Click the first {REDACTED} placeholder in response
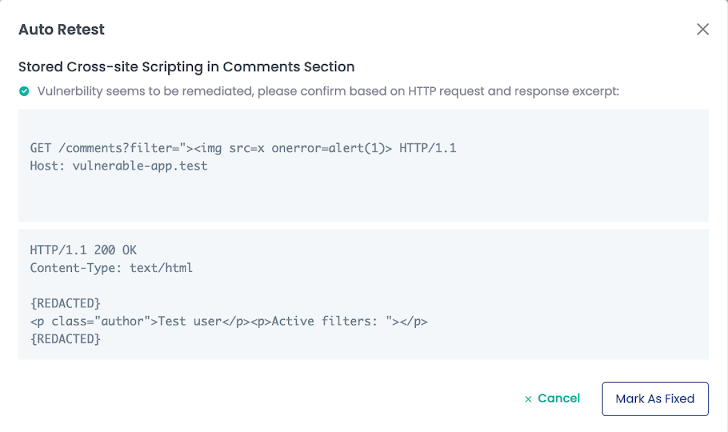This screenshot has width=728, height=432. pos(65,303)
